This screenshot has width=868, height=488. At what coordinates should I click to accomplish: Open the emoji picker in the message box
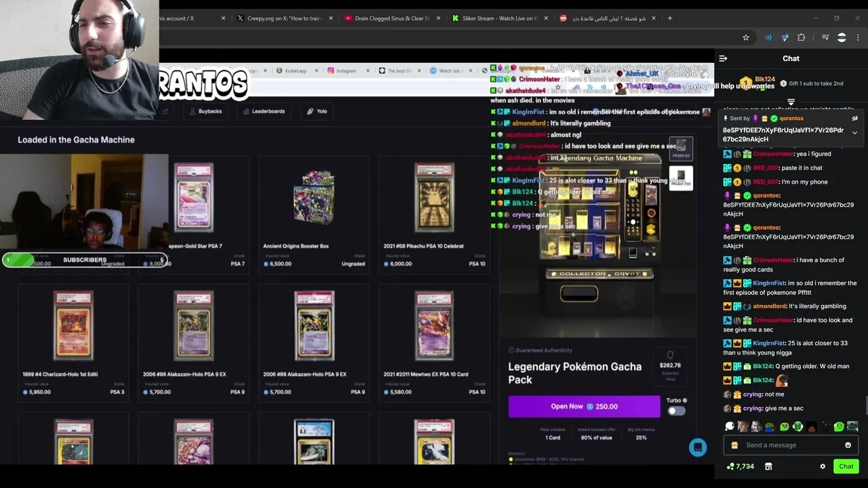click(x=848, y=445)
